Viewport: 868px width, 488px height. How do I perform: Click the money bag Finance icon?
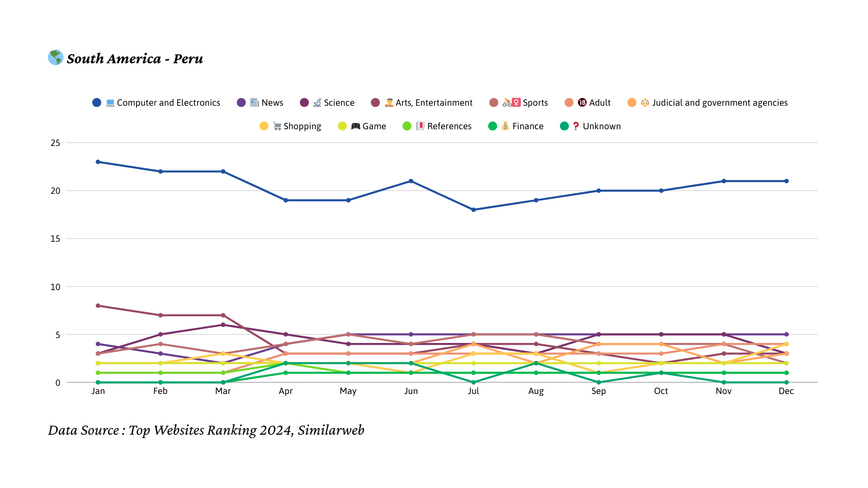[x=505, y=127]
